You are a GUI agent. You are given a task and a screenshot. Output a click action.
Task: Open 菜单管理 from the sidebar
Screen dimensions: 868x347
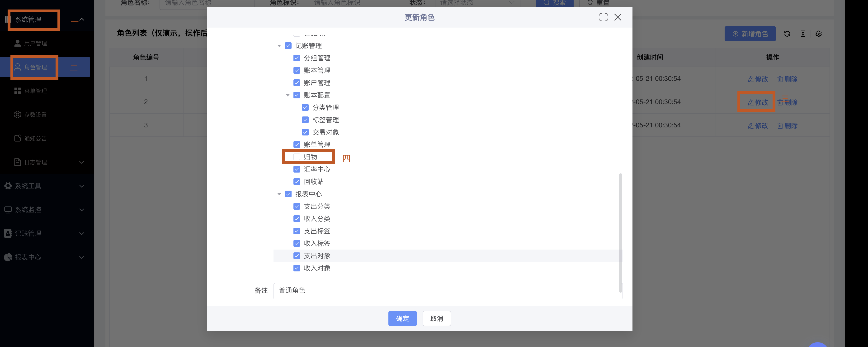pos(35,91)
